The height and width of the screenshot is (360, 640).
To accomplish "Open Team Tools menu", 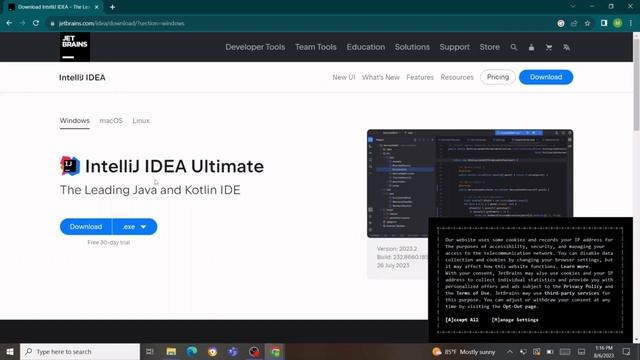I will click(316, 47).
